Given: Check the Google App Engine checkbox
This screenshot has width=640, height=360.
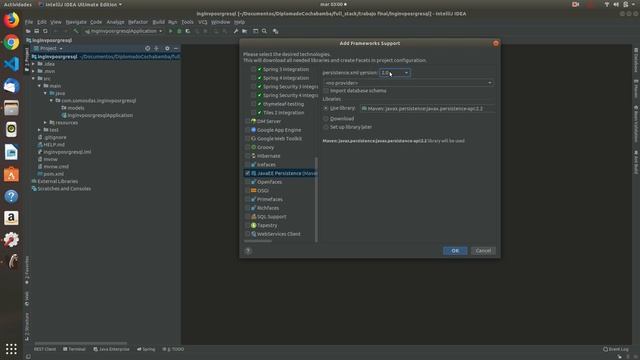Looking at the screenshot, I should click(247, 130).
